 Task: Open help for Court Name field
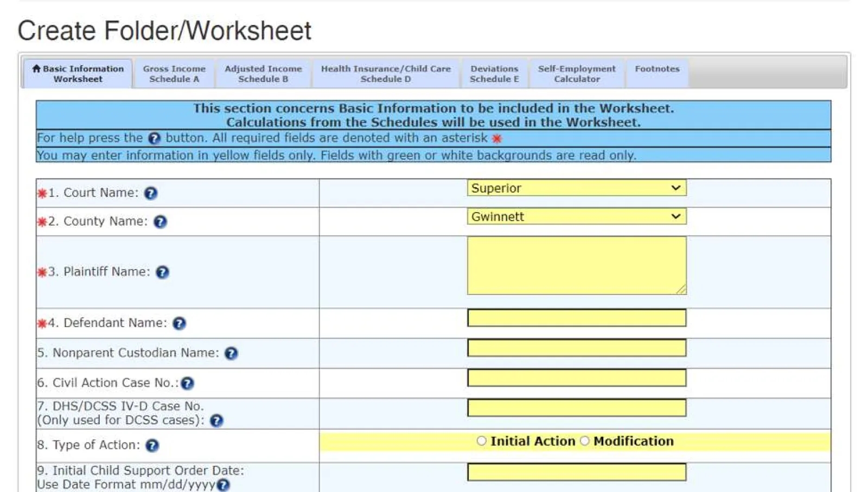pos(151,193)
